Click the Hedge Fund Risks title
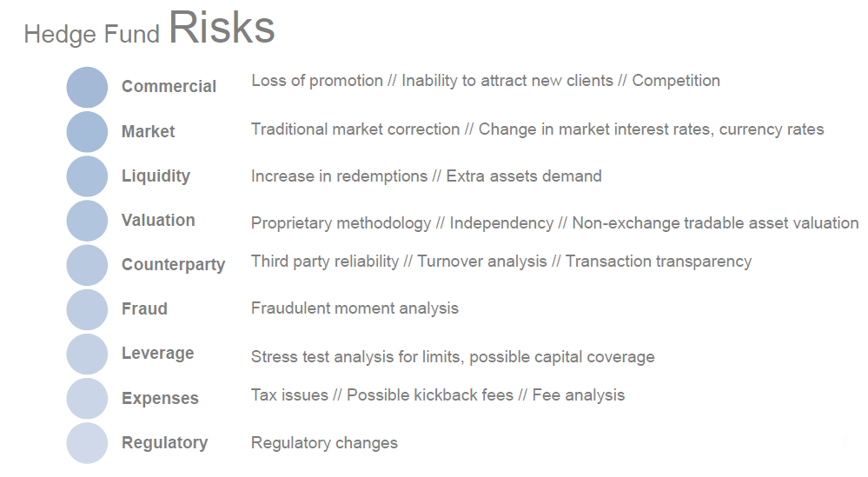Viewport: 868px width, 477px height. [x=149, y=28]
